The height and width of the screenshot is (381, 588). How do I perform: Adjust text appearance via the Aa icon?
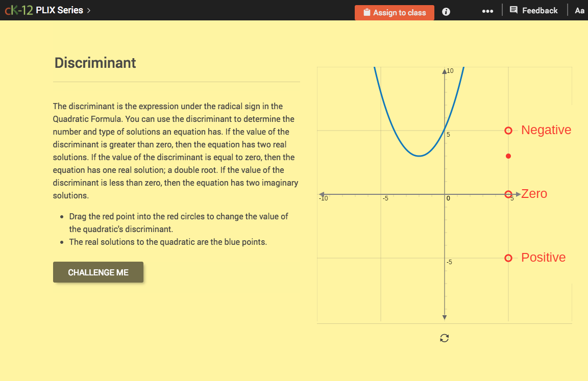(579, 10)
